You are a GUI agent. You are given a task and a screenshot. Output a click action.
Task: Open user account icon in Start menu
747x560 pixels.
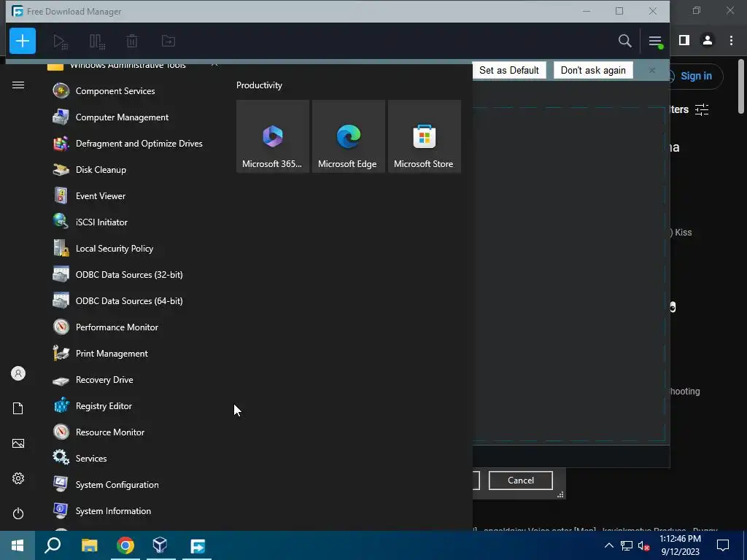pos(18,373)
